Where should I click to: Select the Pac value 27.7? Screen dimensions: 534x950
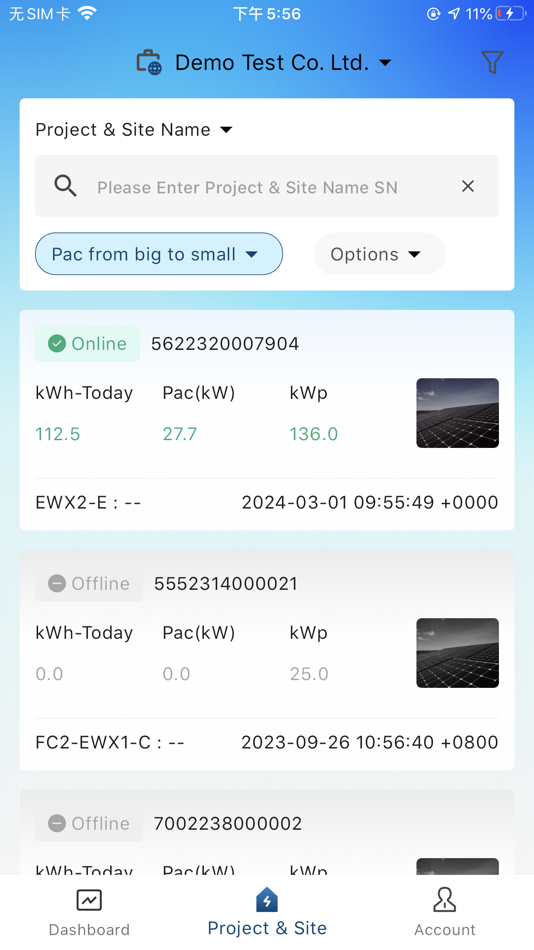179,434
